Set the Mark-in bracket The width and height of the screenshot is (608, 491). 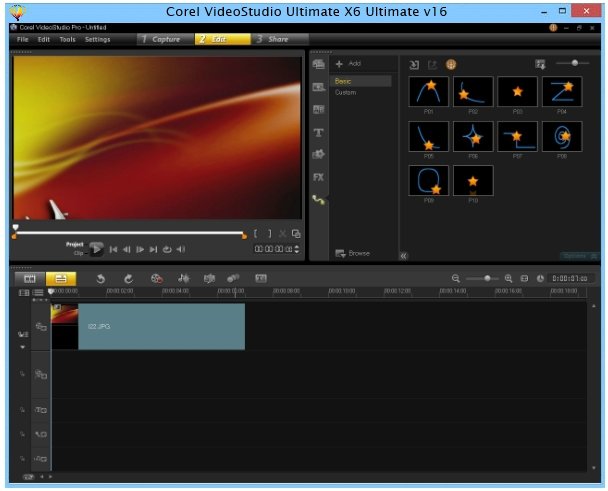click(x=256, y=233)
